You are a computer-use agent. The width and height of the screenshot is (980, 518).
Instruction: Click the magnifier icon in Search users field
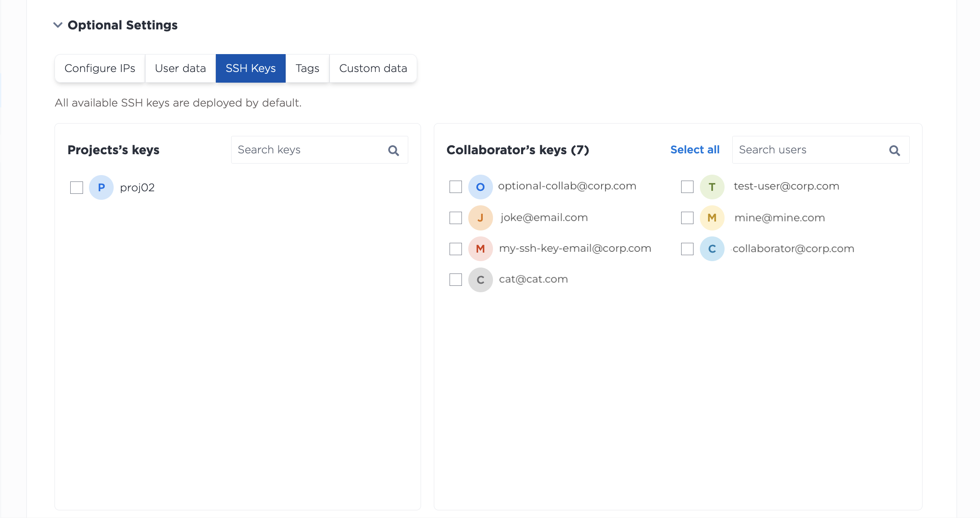click(894, 150)
